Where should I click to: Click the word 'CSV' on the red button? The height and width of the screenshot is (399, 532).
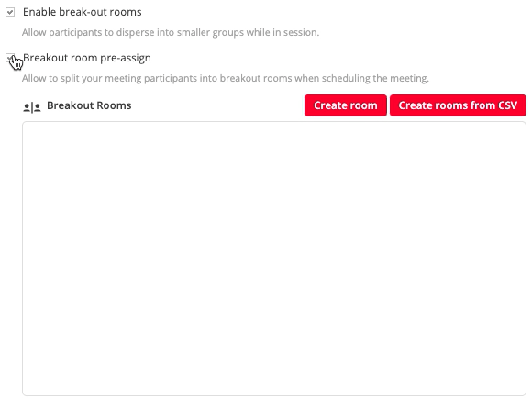click(x=507, y=105)
